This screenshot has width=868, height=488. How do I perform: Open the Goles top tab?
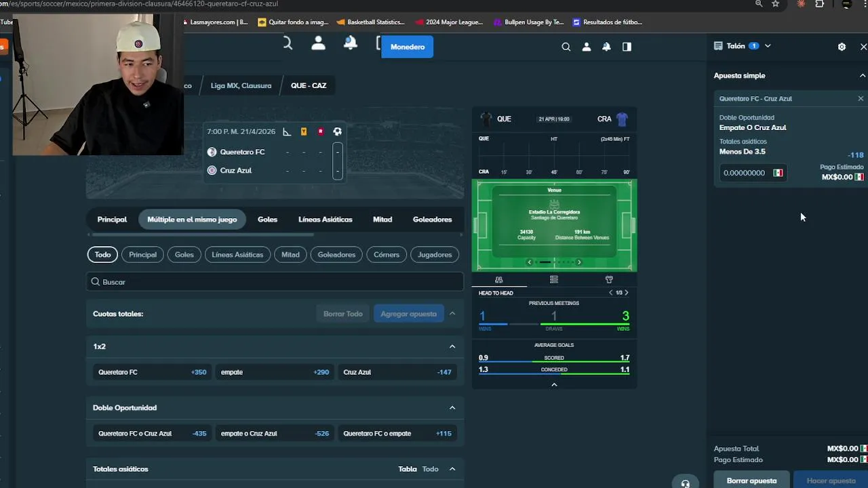click(x=267, y=220)
